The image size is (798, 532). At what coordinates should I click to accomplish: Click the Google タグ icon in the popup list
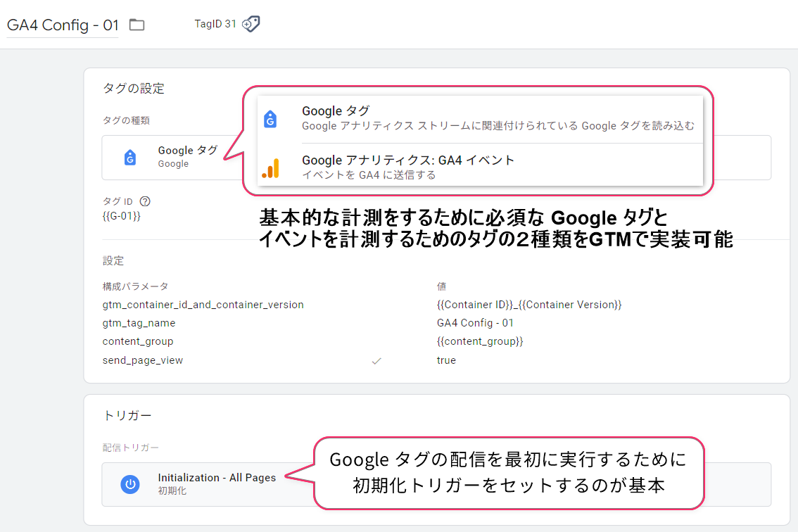(x=270, y=119)
